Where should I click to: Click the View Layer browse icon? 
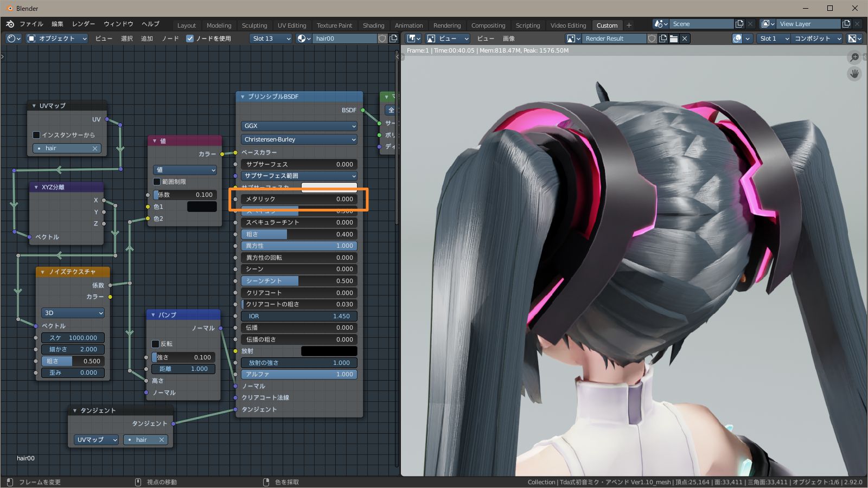(768, 24)
